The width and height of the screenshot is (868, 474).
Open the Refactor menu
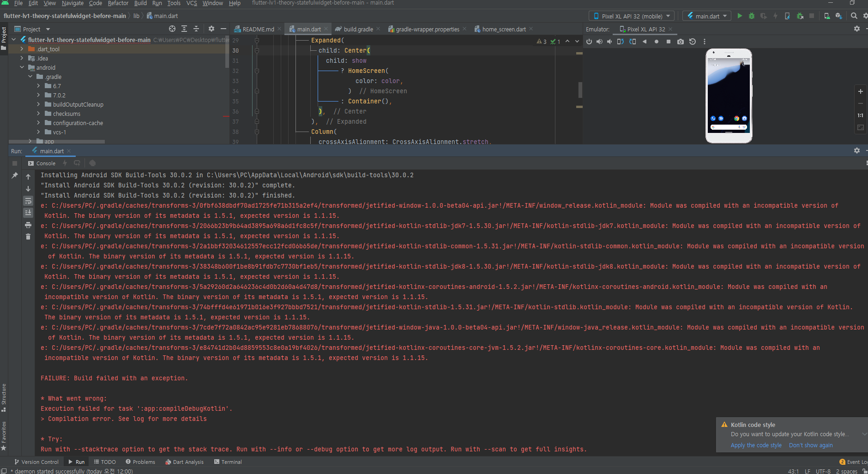(x=118, y=3)
